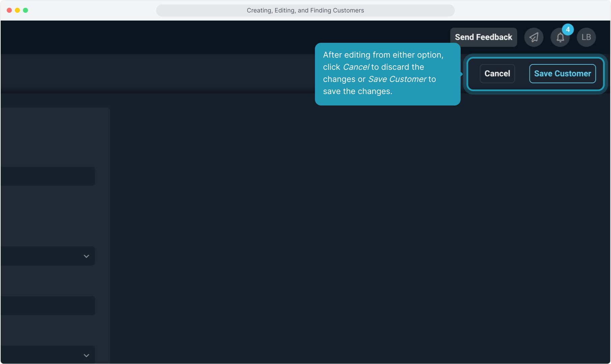The height and width of the screenshot is (364, 611).
Task: Click inside the upper dropdown field body
Action: click(x=40, y=256)
